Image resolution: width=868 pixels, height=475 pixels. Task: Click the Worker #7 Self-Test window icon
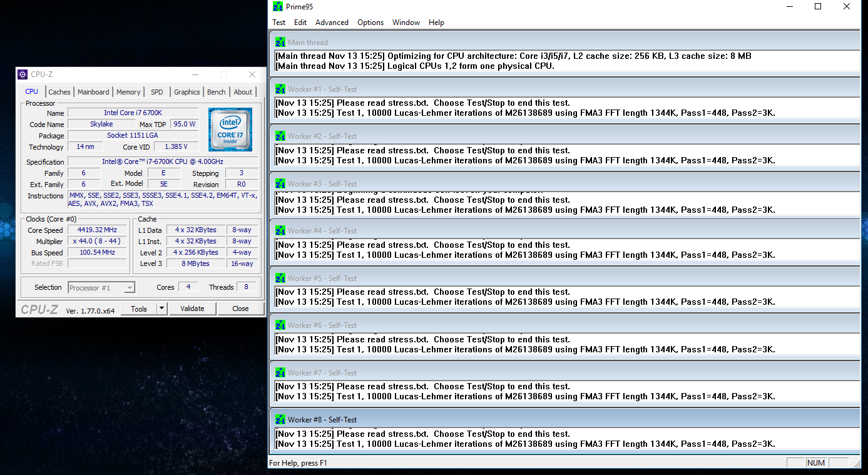280,373
